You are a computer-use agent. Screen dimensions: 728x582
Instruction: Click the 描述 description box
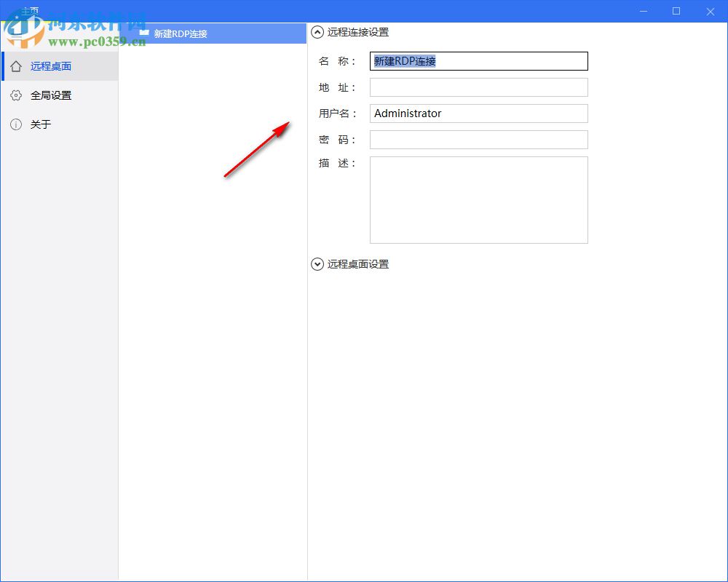(x=478, y=199)
